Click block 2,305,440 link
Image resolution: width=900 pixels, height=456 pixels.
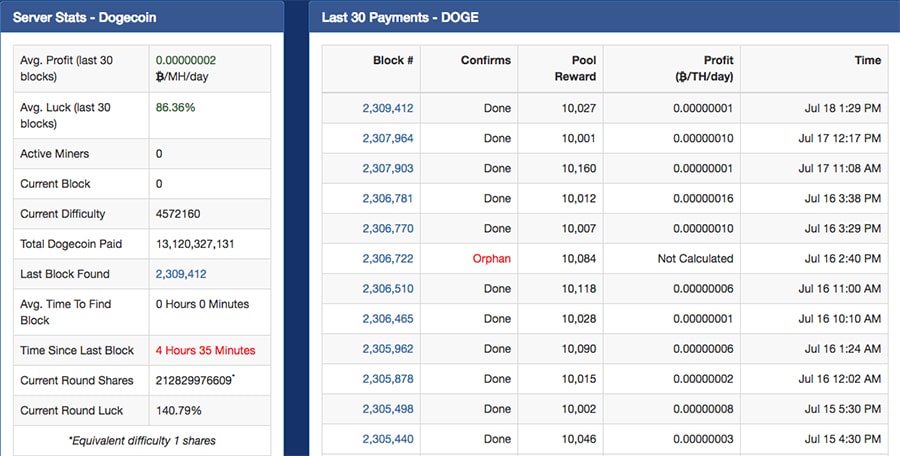[x=387, y=439]
